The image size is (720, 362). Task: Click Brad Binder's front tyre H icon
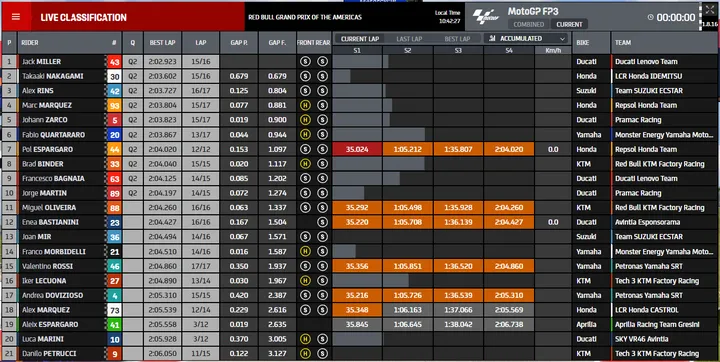tap(305, 164)
